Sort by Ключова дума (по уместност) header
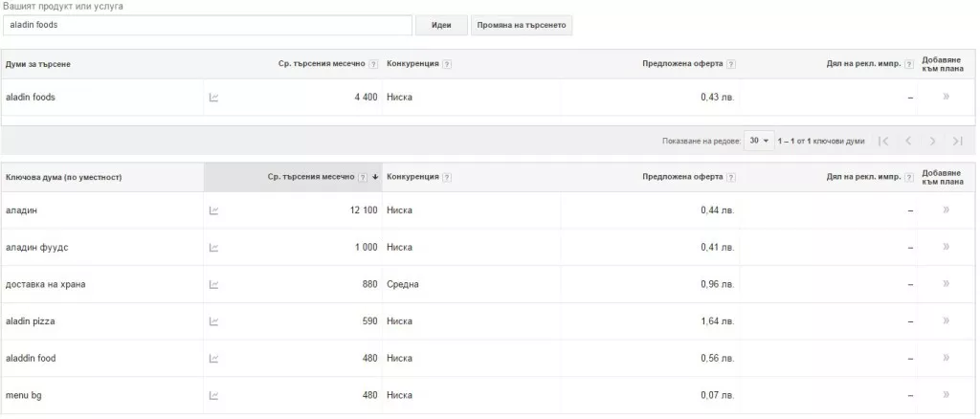Image resolution: width=980 pixels, height=419 pixels. pyautogui.click(x=64, y=177)
